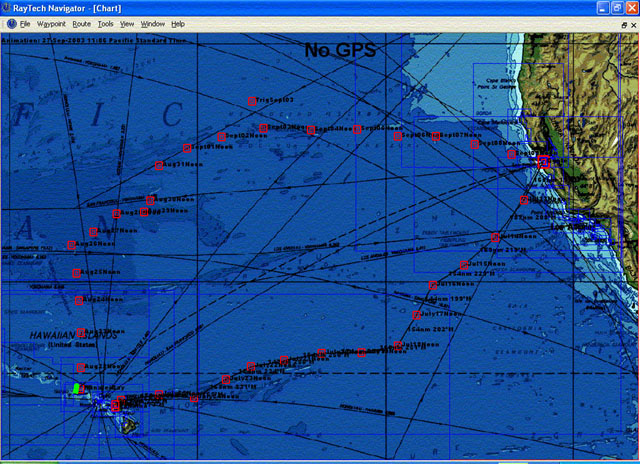The width and height of the screenshot is (640, 464).
Task: Open the View menu
Action: tap(127, 23)
